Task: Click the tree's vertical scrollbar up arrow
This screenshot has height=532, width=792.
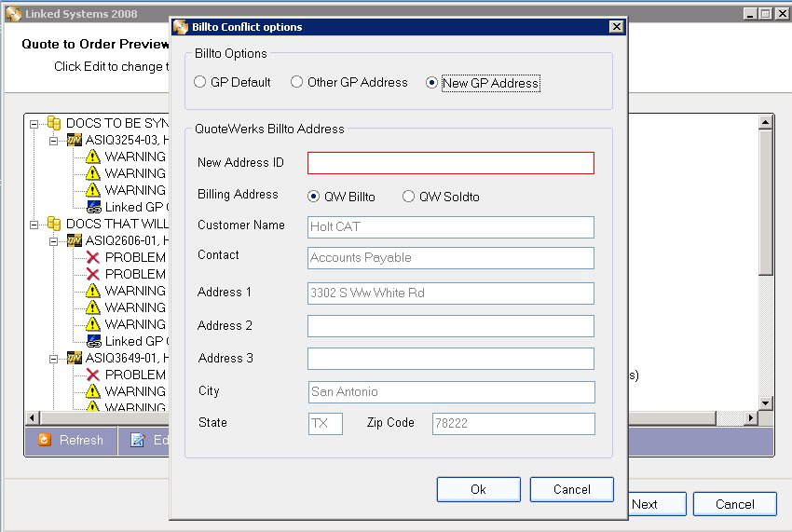Action: tap(766, 122)
